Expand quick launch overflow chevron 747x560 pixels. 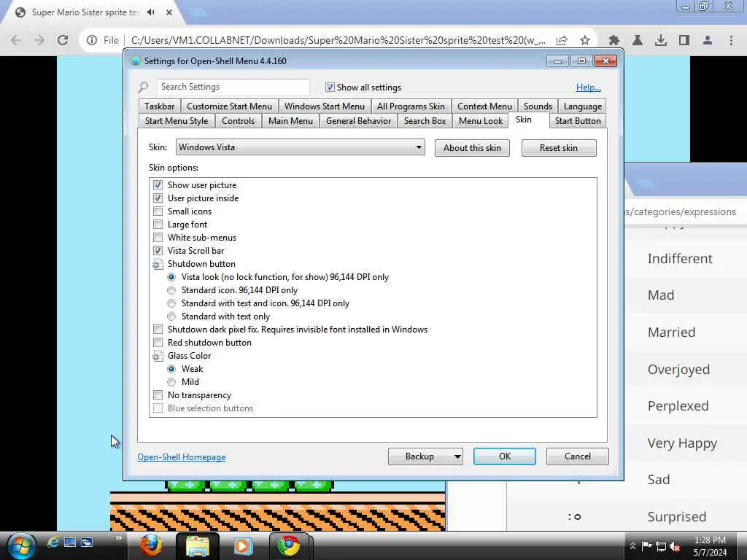(119, 538)
